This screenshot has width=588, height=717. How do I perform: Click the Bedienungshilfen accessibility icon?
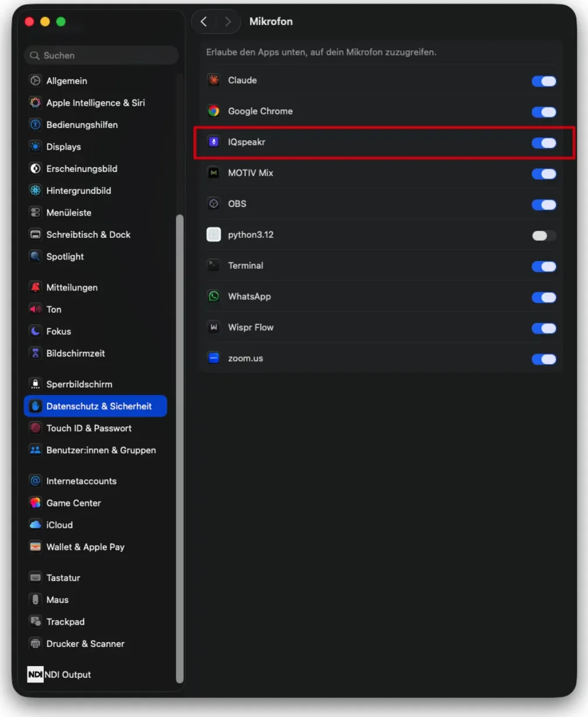tap(36, 124)
